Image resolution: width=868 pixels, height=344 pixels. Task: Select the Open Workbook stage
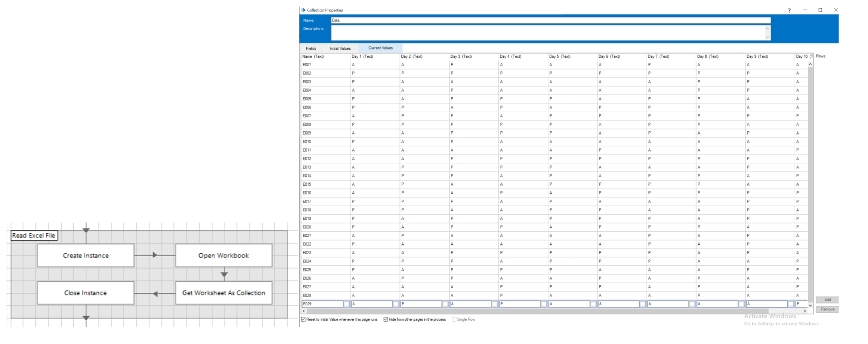(x=224, y=256)
